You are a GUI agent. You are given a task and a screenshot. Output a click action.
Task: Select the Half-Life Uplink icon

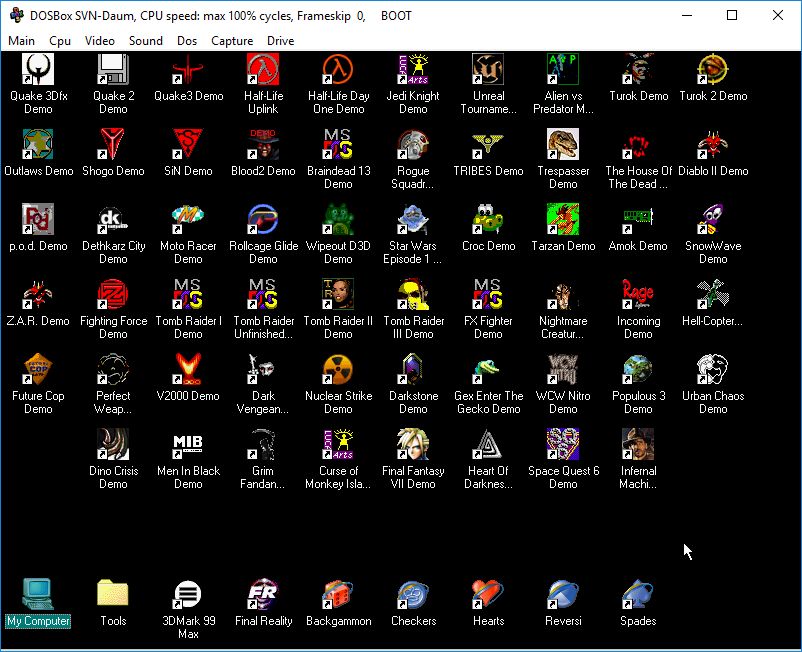pos(263,71)
